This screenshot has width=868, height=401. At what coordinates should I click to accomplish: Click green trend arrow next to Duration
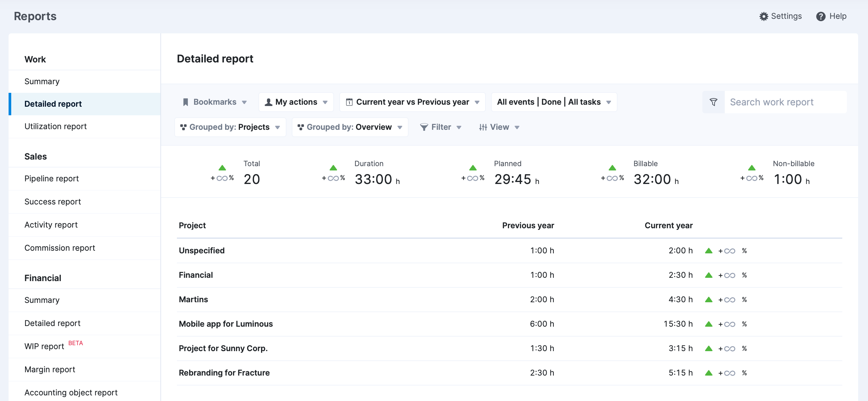tap(333, 167)
